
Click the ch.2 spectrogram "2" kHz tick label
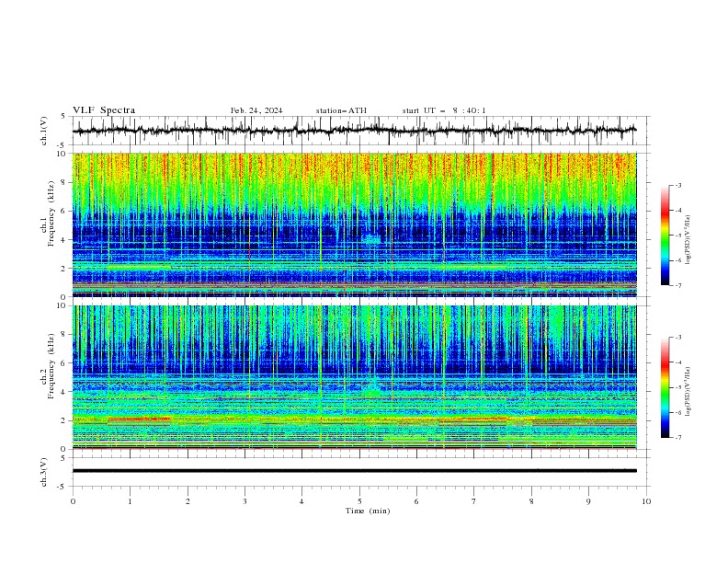tap(65, 420)
